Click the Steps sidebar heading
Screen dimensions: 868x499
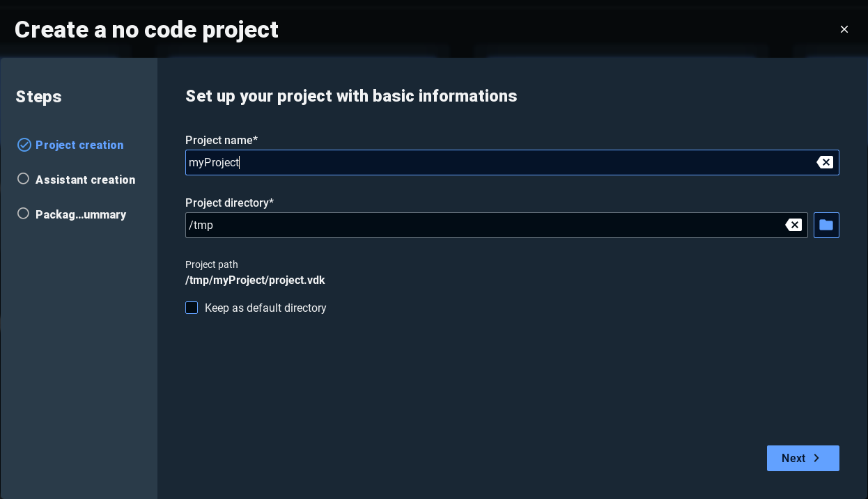tap(39, 97)
